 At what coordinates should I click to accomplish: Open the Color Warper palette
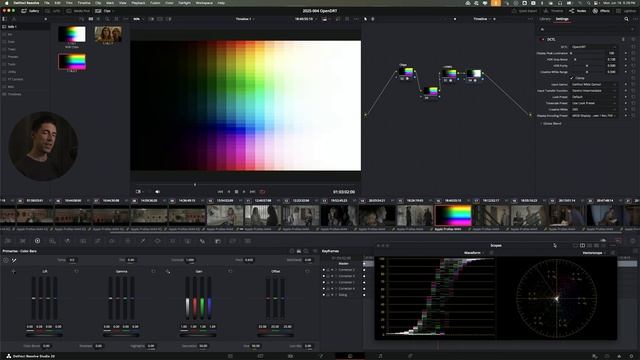click(112, 241)
